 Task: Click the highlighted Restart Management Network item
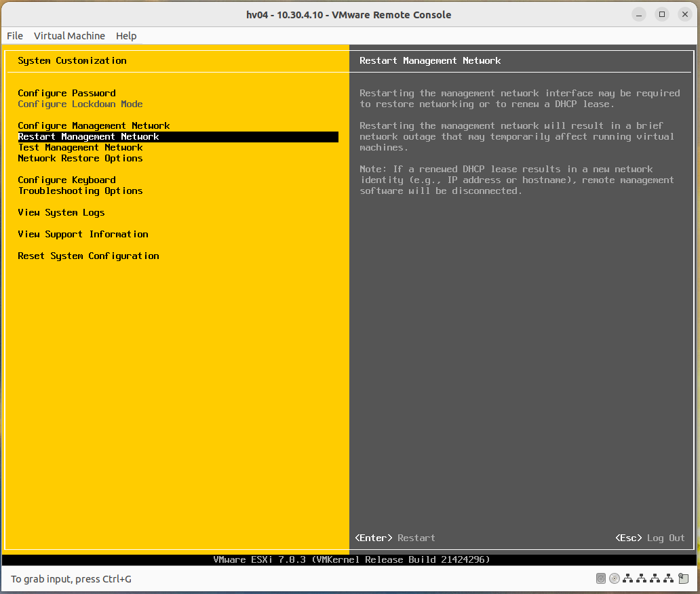coord(88,136)
